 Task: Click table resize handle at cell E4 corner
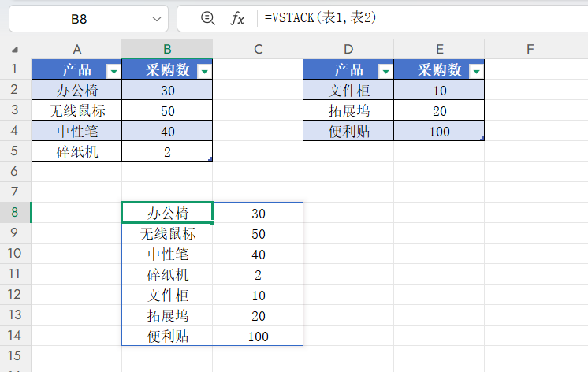click(x=482, y=139)
